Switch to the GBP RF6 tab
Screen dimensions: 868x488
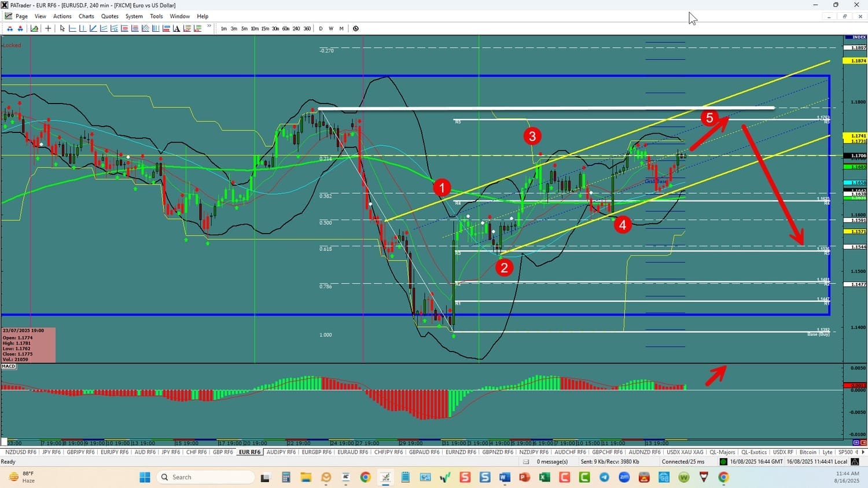click(223, 452)
